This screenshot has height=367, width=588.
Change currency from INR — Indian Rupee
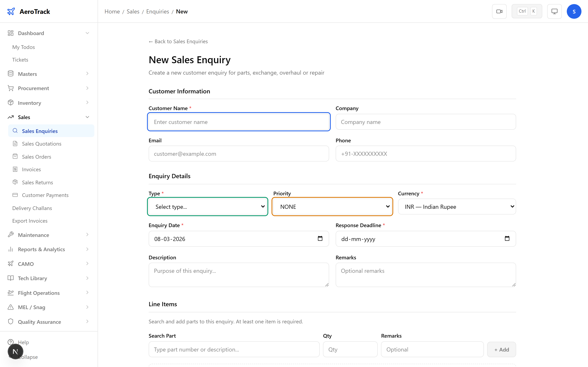pyautogui.click(x=457, y=207)
